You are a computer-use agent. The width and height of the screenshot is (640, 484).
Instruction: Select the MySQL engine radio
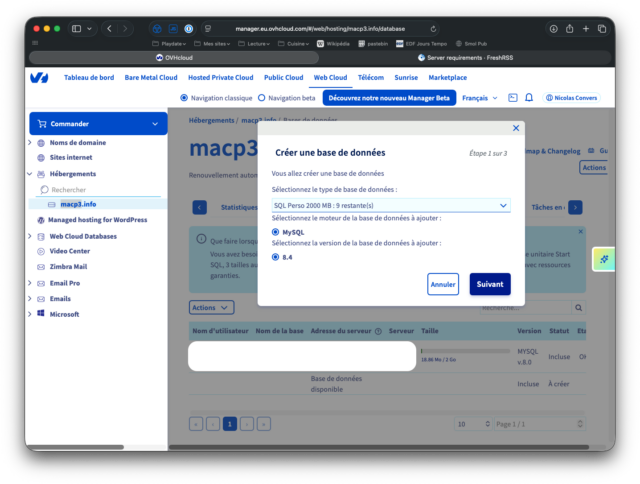click(x=276, y=232)
